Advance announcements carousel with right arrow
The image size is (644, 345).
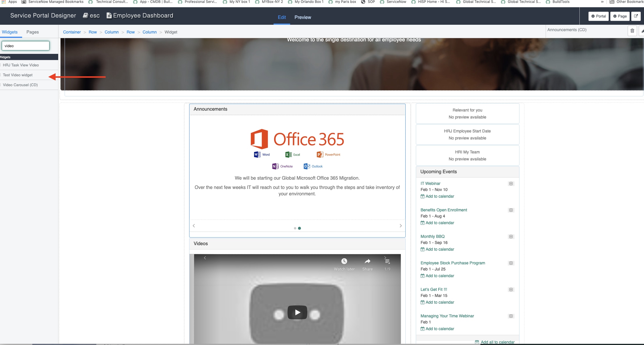click(401, 226)
